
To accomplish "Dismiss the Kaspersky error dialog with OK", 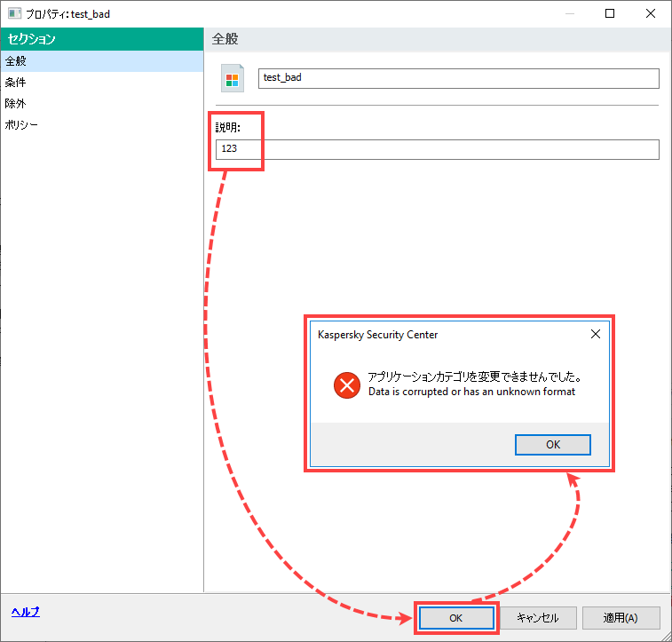I will tap(552, 445).
